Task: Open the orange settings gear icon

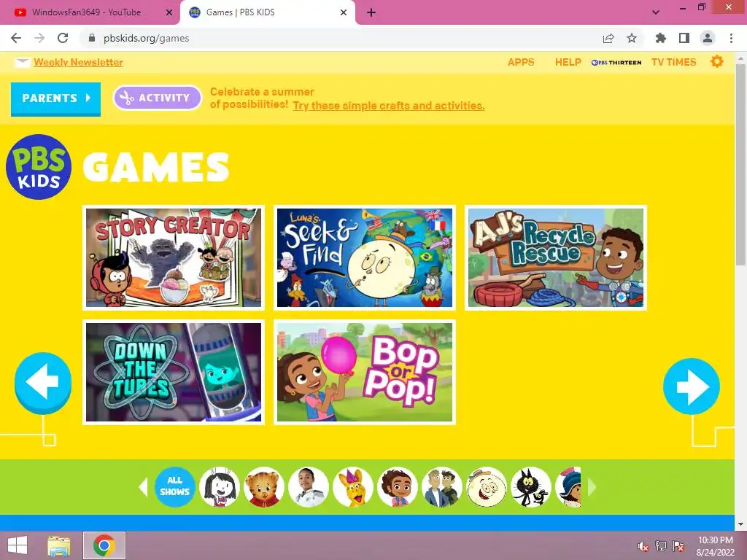Action: pyautogui.click(x=717, y=61)
